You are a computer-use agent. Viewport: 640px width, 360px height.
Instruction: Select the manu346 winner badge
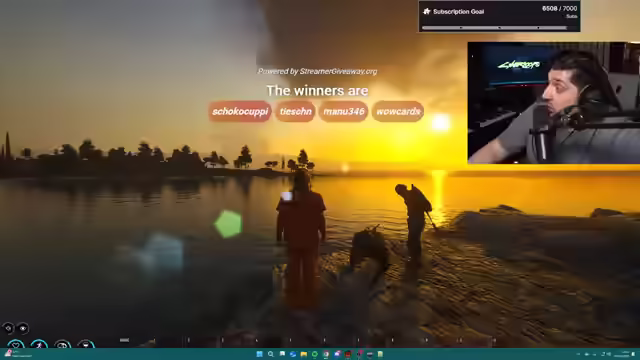tap(343, 111)
